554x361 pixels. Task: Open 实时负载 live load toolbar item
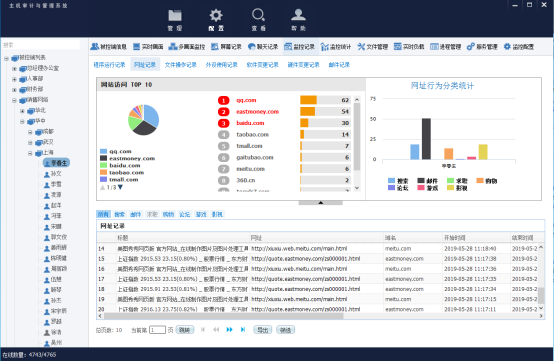pos(409,47)
